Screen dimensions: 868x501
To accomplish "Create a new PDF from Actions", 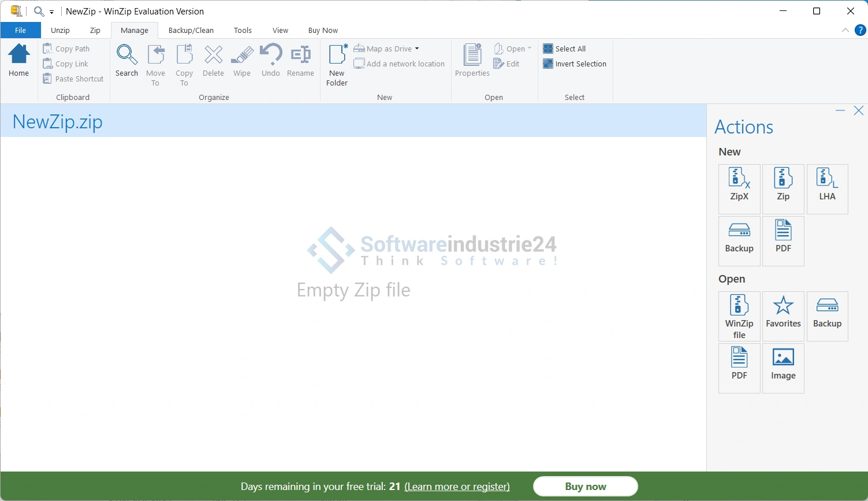I will (783, 240).
